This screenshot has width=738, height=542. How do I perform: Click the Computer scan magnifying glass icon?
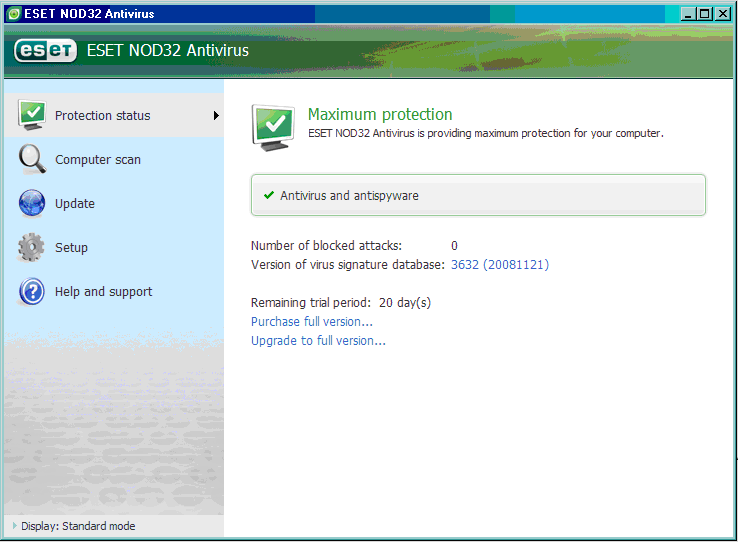coord(32,159)
